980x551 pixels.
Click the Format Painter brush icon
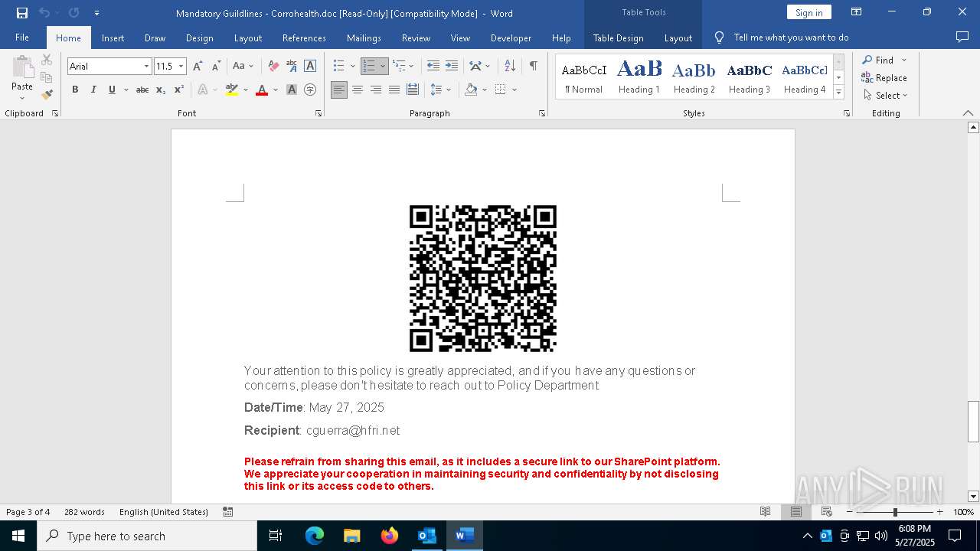47,95
